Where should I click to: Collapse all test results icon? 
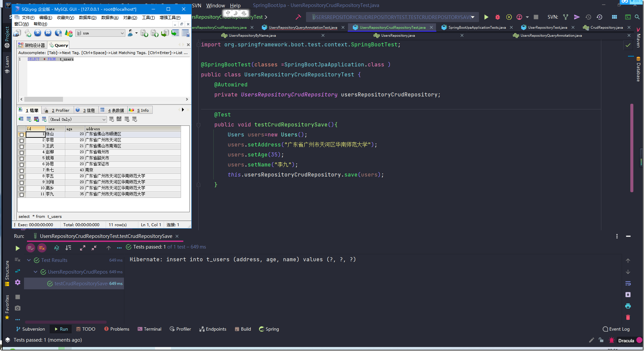click(94, 248)
